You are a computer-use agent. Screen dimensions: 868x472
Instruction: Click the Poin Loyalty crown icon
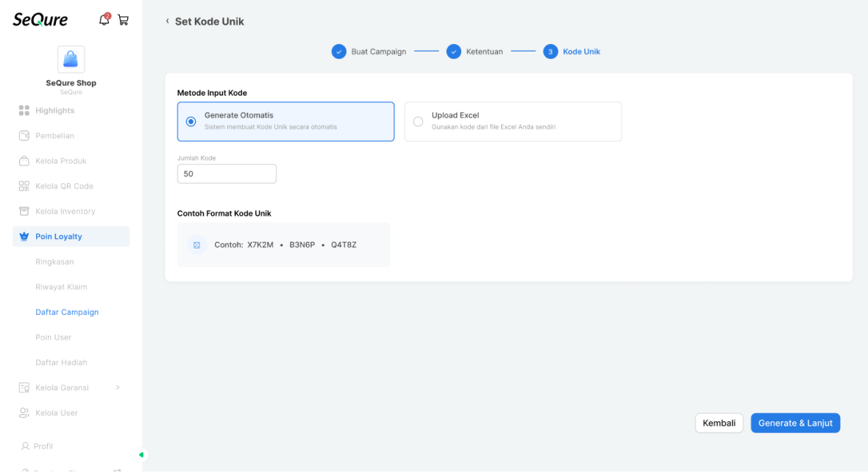pyautogui.click(x=24, y=236)
